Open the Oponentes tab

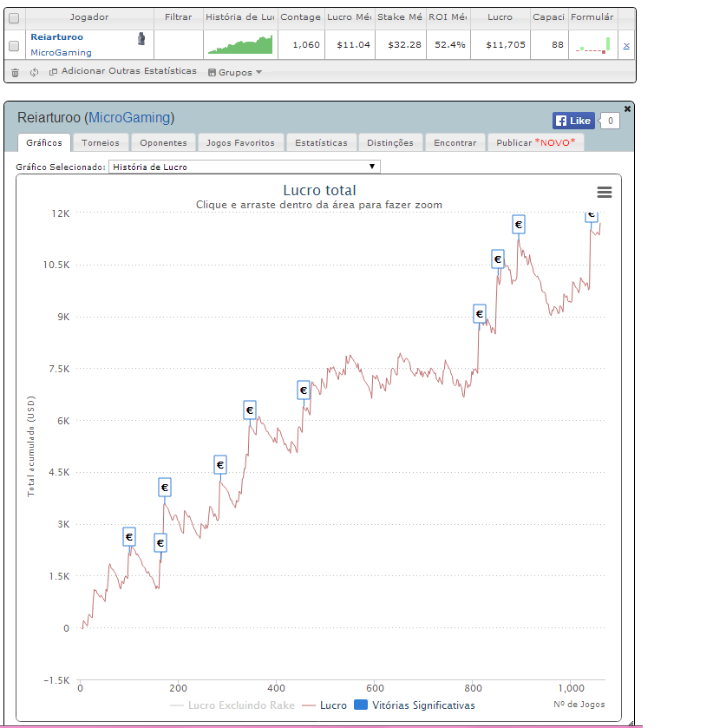(x=163, y=142)
